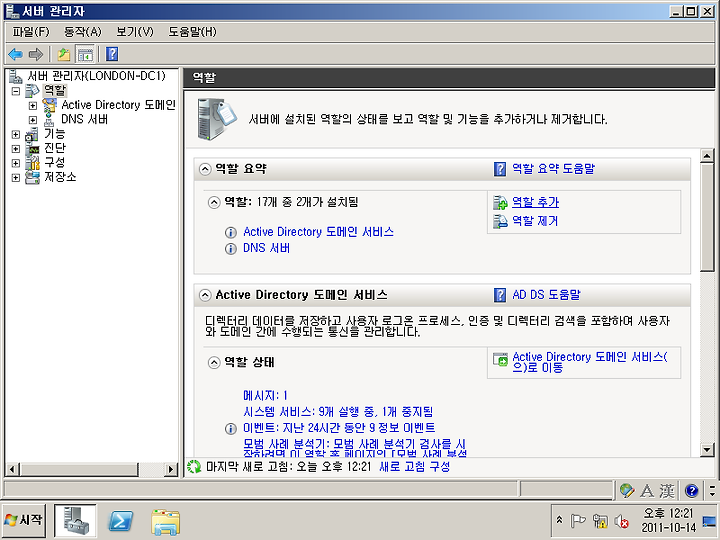The image size is (720, 540).
Task: Click the Help question mark toolbar icon
Action: pyautogui.click(x=112, y=54)
